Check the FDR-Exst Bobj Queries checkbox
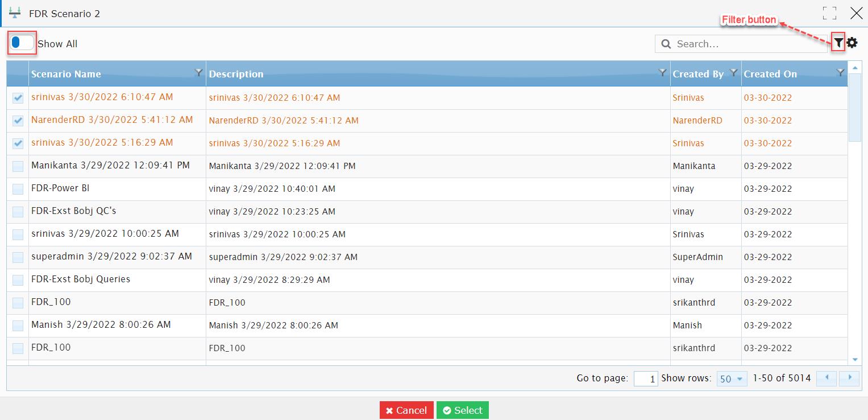868x420 pixels. [18, 280]
